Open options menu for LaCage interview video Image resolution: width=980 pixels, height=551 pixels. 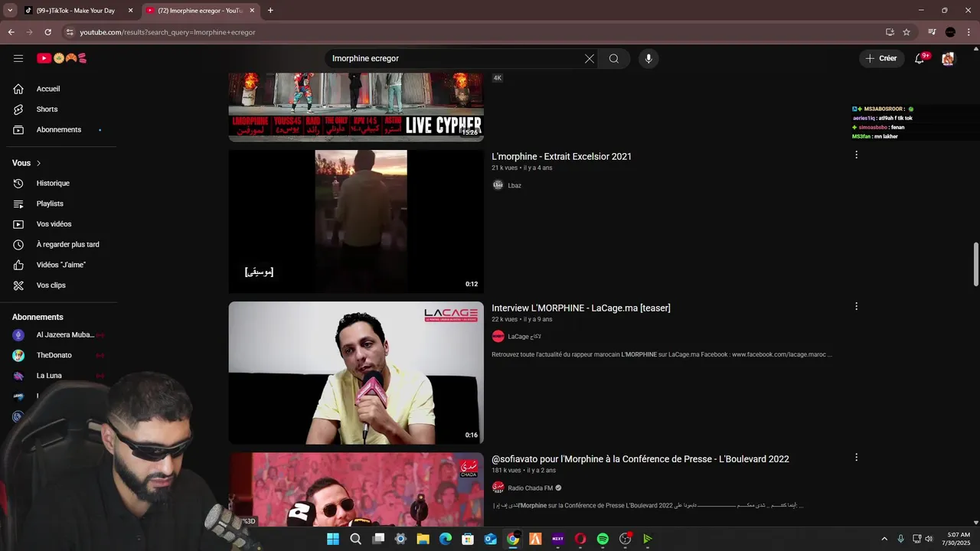pos(856,307)
